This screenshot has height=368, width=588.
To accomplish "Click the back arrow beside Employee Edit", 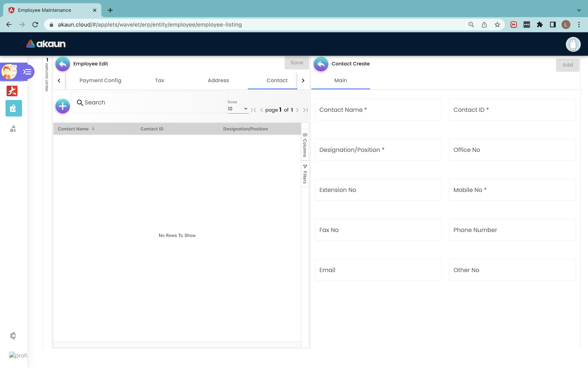I will 62,64.
